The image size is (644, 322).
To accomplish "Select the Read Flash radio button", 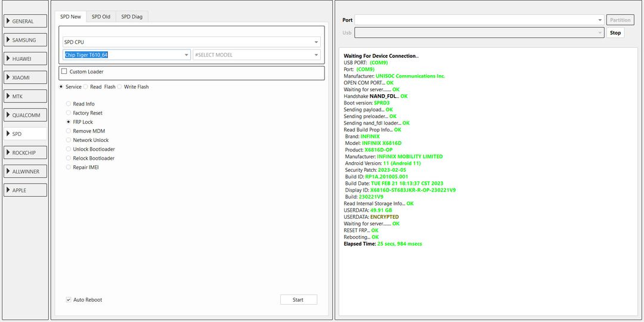I will (85, 86).
